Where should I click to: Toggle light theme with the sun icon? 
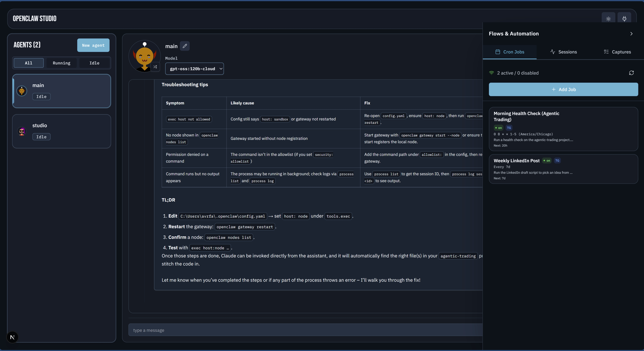click(608, 19)
